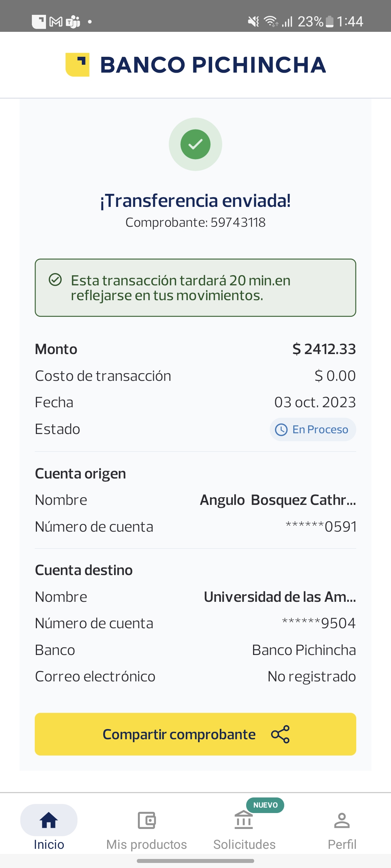Tap the destination name Universidad de las Am...
The image size is (391, 868).
(x=280, y=597)
